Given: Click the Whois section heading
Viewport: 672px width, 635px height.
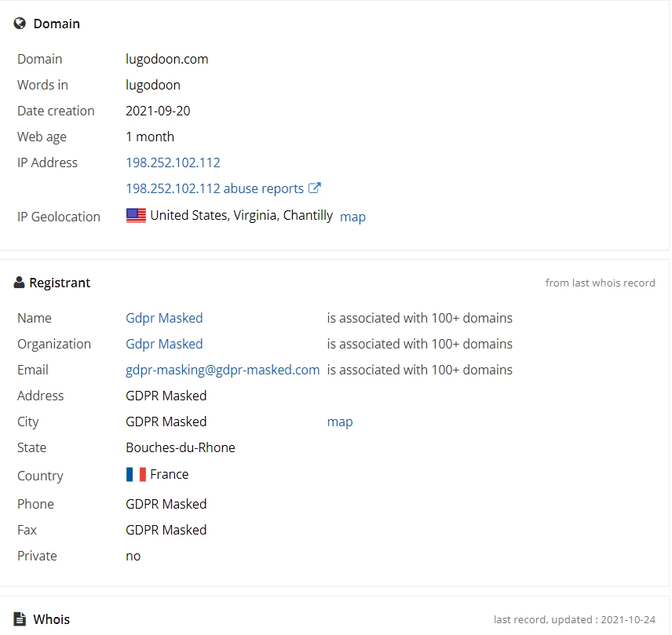Looking at the screenshot, I should click(52, 619).
